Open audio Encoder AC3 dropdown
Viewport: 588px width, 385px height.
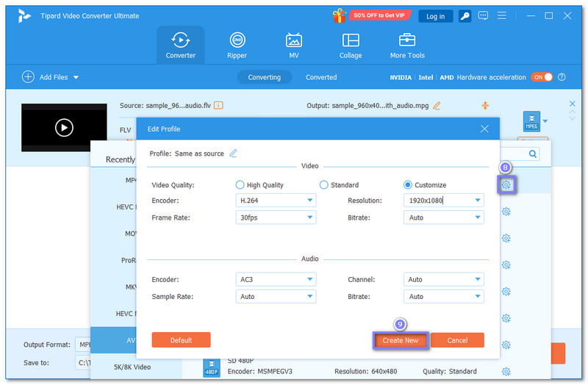(276, 279)
